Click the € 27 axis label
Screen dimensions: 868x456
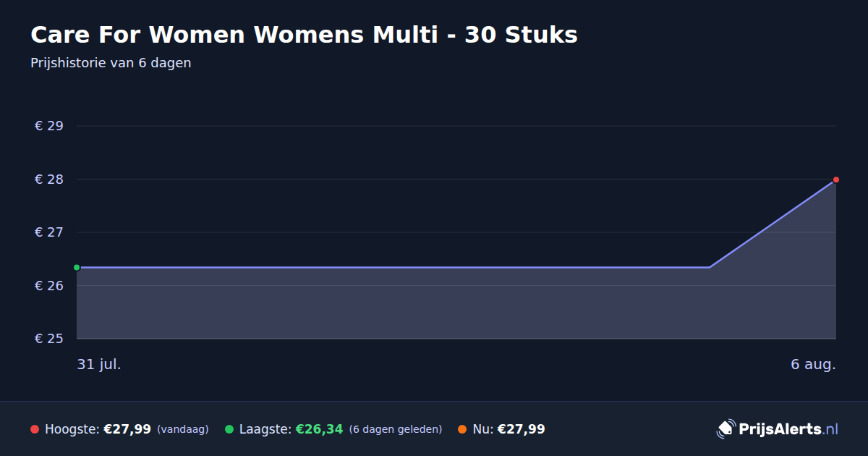click(49, 232)
